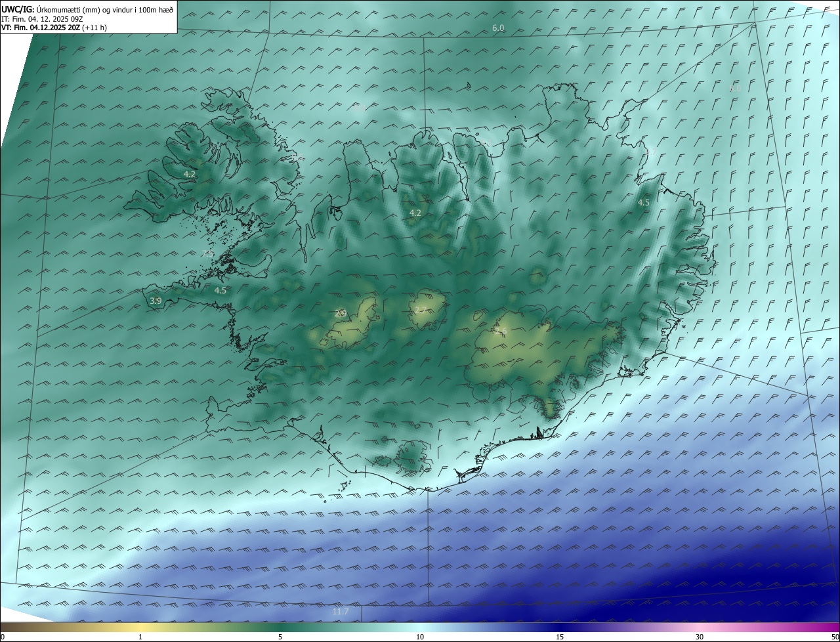Click the faint '8.0' value label northeast of Iceland
This screenshot has width=840, height=642.
[x=735, y=88]
